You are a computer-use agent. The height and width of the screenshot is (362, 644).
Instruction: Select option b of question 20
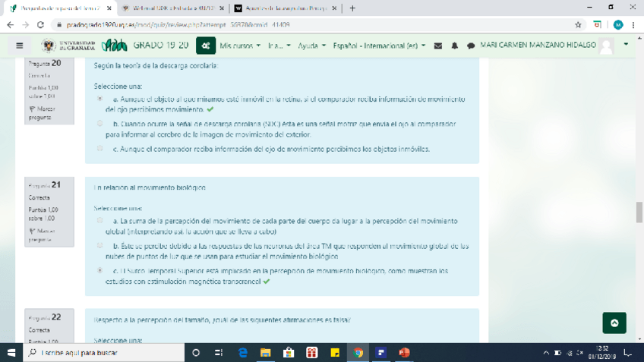point(99,123)
